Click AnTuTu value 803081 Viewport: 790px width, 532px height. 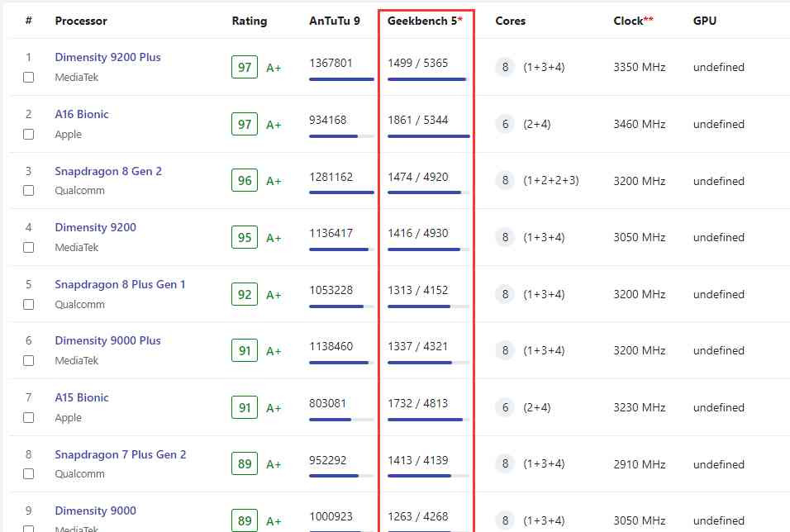(328, 403)
